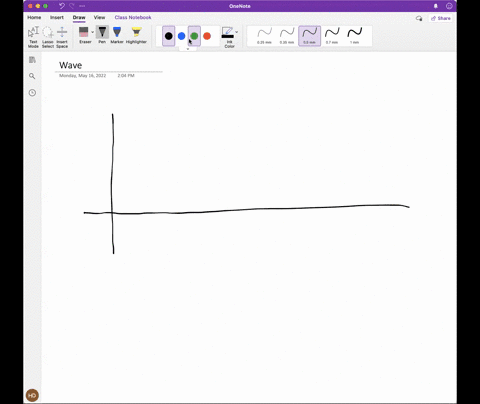Show notebook navigation pane icon

tap(32, 60)
